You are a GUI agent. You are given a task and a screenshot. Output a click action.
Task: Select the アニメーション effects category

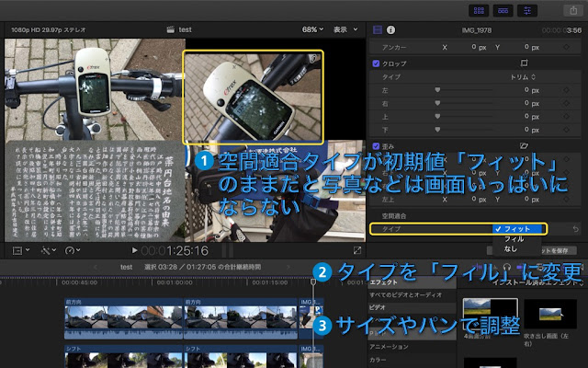pyautogui.click(x=412, y=347)
